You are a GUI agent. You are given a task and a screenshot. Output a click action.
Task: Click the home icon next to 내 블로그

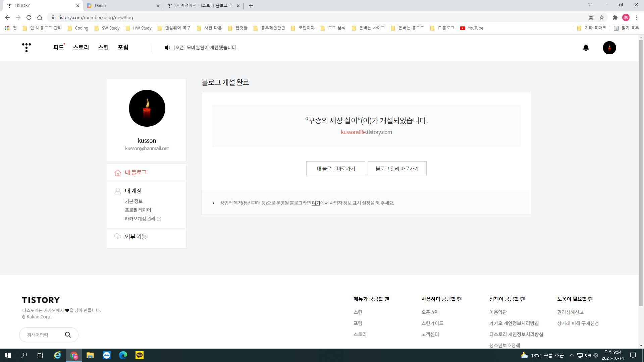117,173
